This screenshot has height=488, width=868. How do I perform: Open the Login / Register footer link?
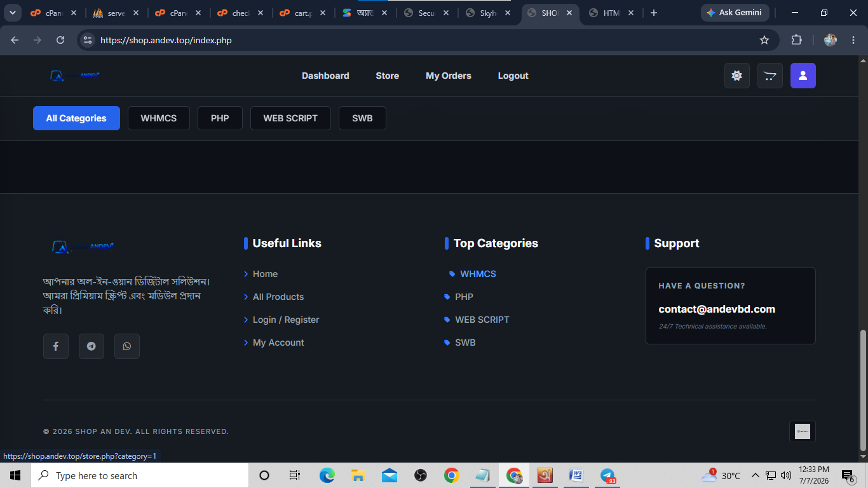(x=286, y=320)
